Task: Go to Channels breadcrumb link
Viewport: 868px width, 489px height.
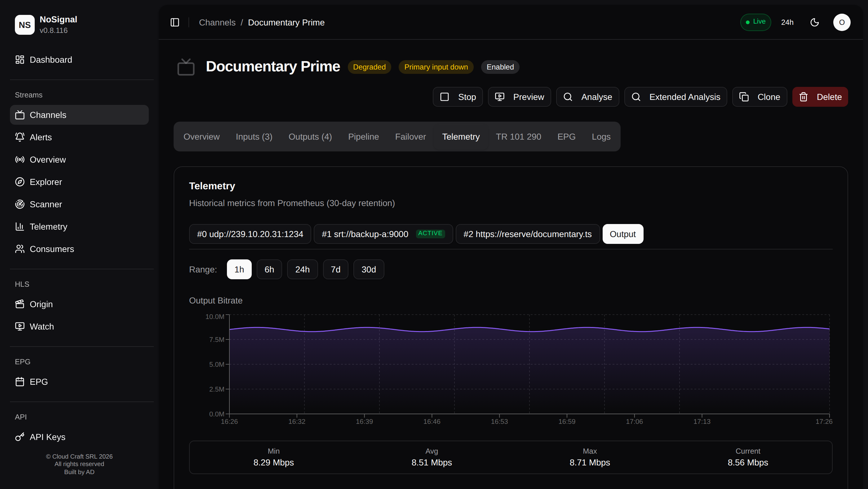Action: tap(217, 22)
